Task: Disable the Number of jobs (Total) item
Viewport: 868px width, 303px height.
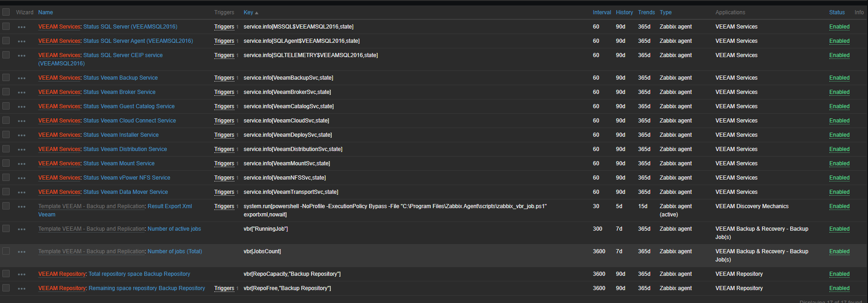Action: point(839,251)
